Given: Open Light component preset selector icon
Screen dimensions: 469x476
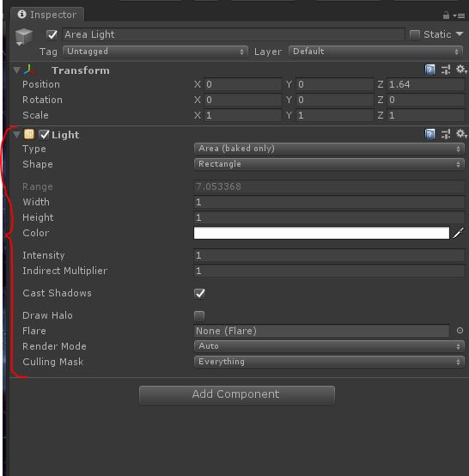Looking at the screenshot, I should (x=446, y=134).
